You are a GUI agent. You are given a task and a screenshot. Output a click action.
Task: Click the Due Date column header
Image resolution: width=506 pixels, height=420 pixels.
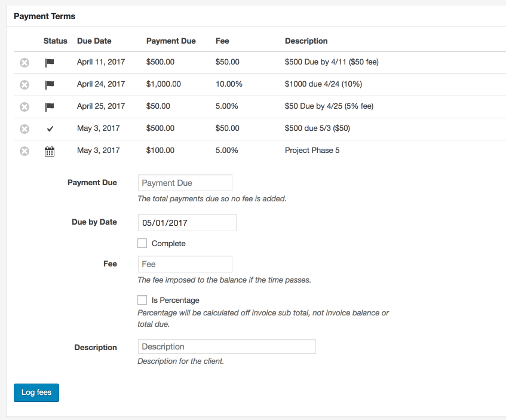coord(94,41)
